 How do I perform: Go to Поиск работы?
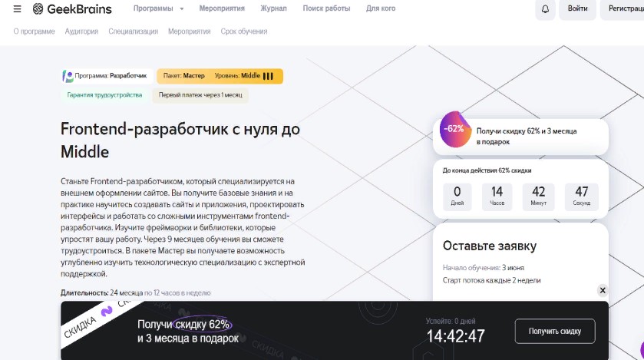(x=326, y=8)
